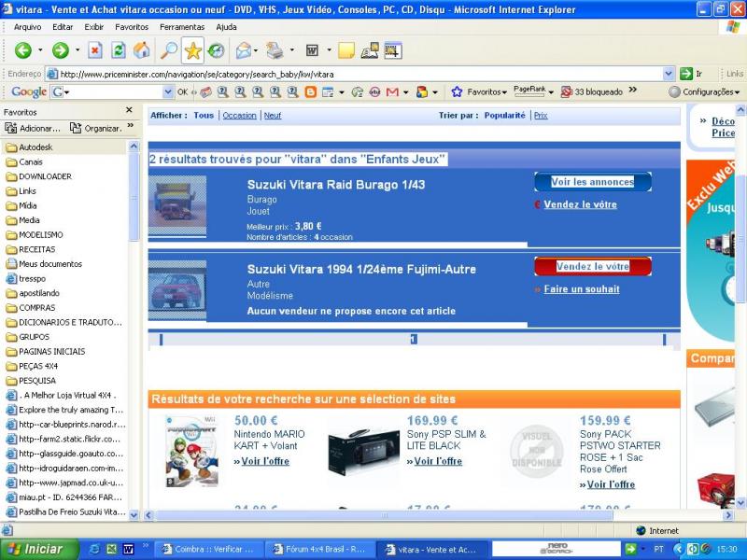This screenshot has height=560, width=747.
Task: Click the screen capture icon on toolbar
Action: tap(392, 50)
